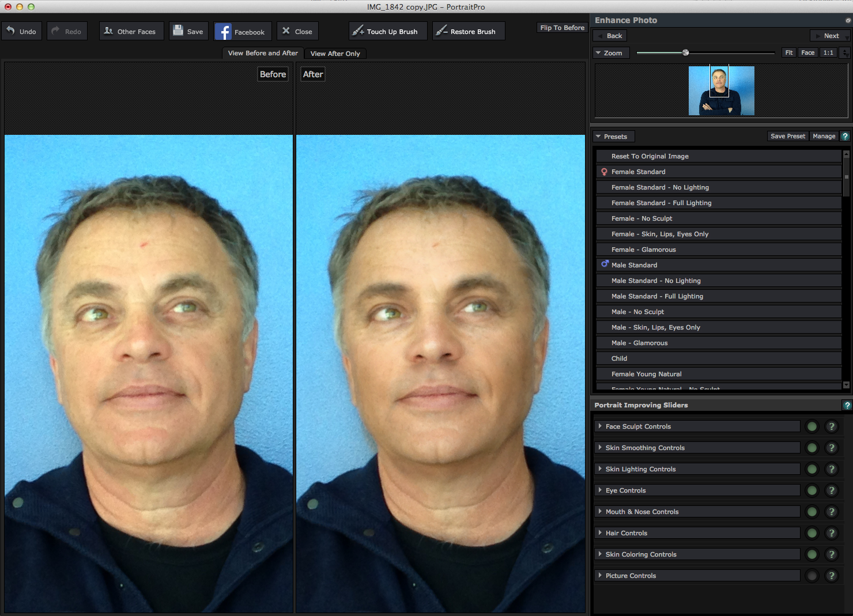This screenshot has width=853, height=616.
Task: Select the Restore Brush tool
Action: click(x=469, y=31)
